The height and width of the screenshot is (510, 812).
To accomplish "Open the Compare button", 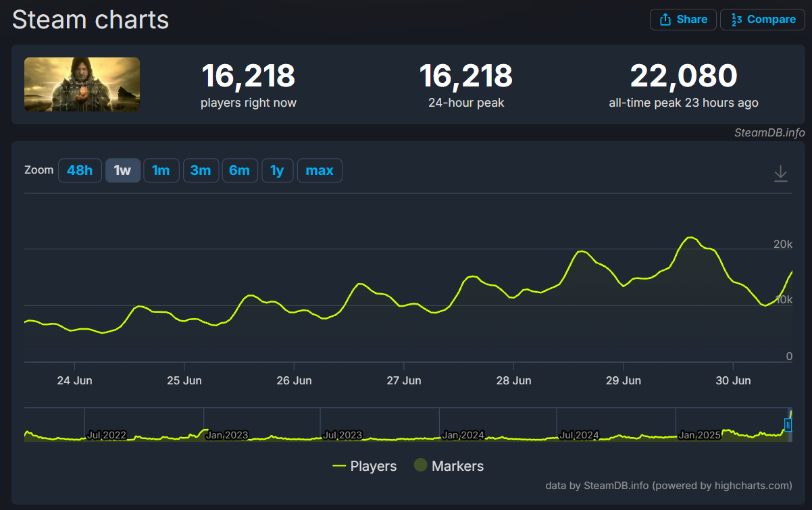I will [x=763, y=19].
